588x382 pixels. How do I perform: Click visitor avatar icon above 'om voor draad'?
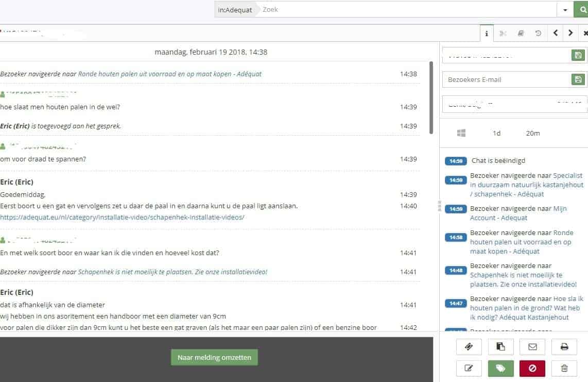pyautogui.click(x=3, y=146)
